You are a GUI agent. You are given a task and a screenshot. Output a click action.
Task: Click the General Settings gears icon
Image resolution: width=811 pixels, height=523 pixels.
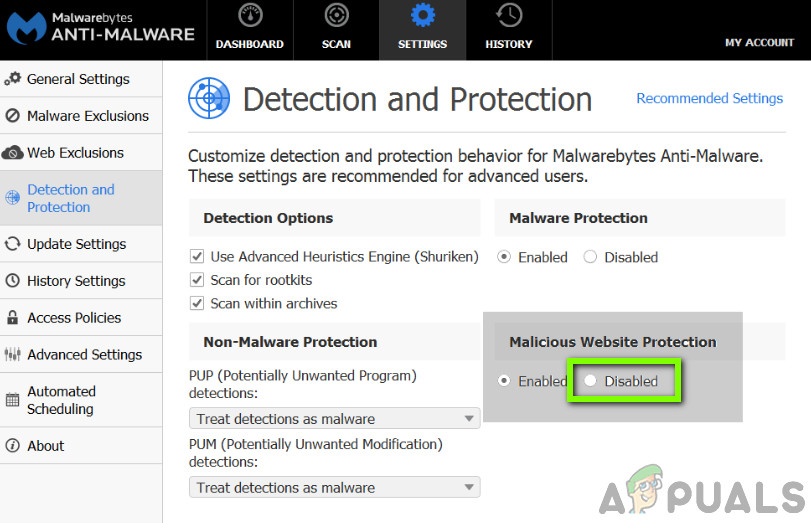click(x=13, y=79)
